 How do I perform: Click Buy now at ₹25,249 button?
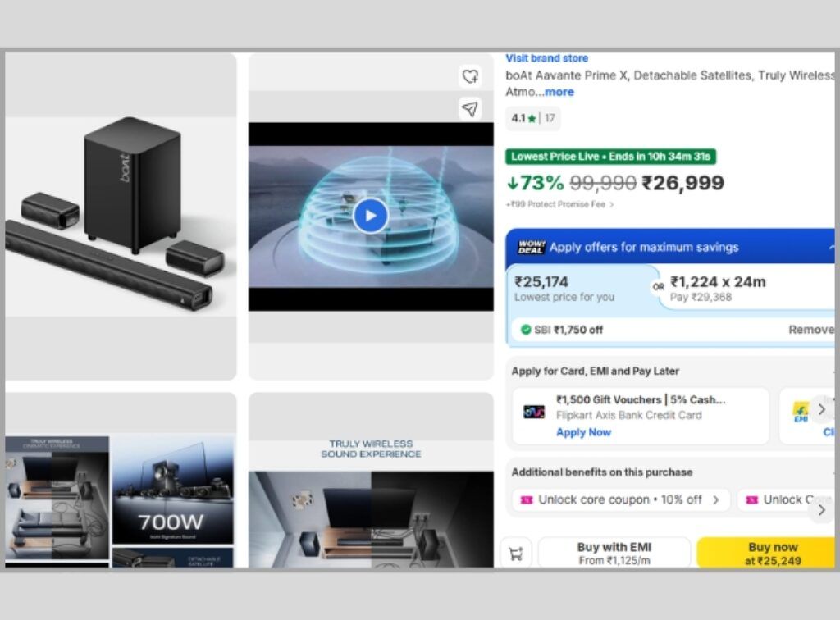767,553
